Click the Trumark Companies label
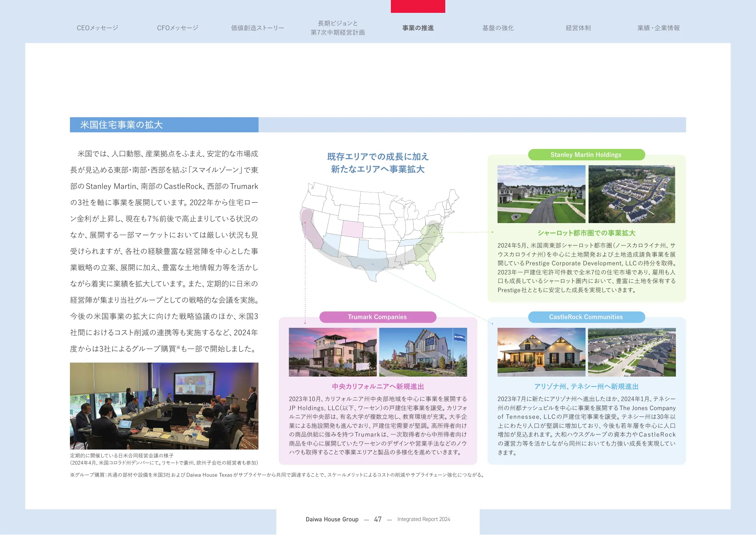This screenshot has width=756, height=535. click(x=377, y=317)
